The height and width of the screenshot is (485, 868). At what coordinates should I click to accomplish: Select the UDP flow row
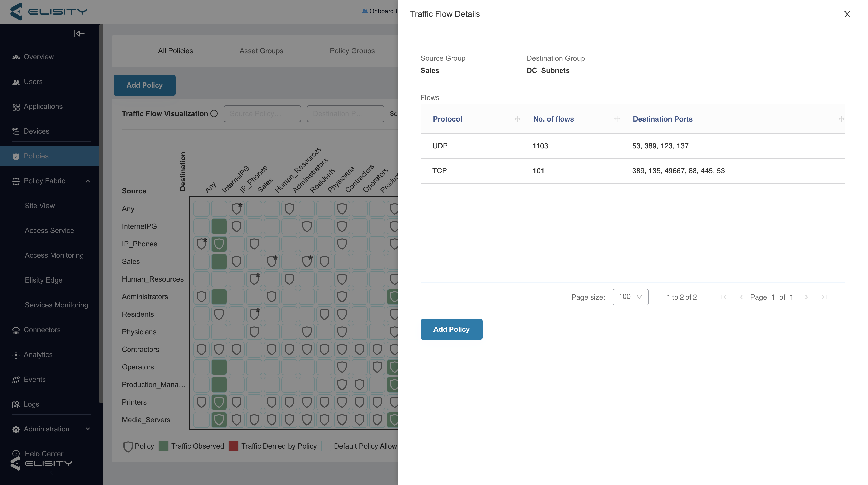coord(632,146)
